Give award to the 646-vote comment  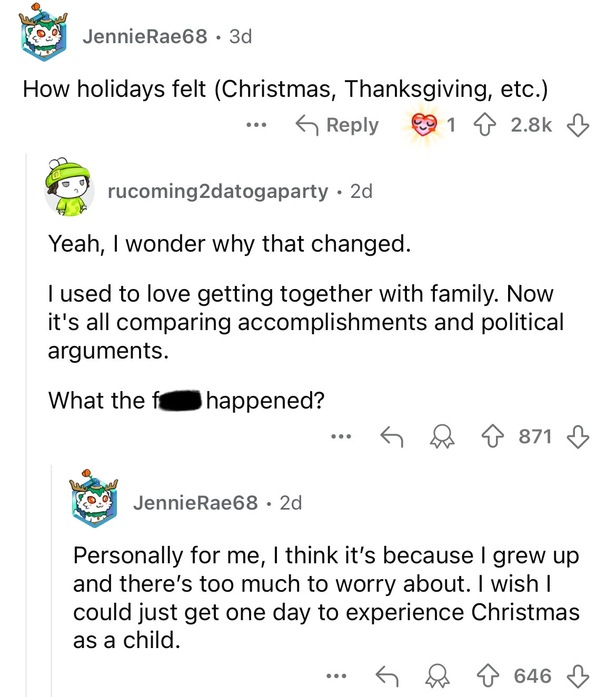tap(438, 676)
